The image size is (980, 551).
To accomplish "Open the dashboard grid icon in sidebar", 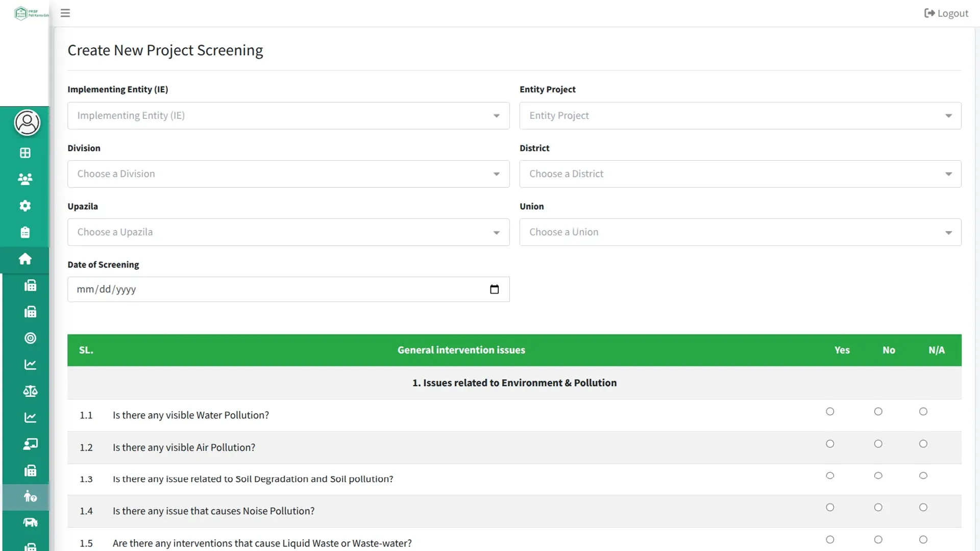I will coord(25,153).
